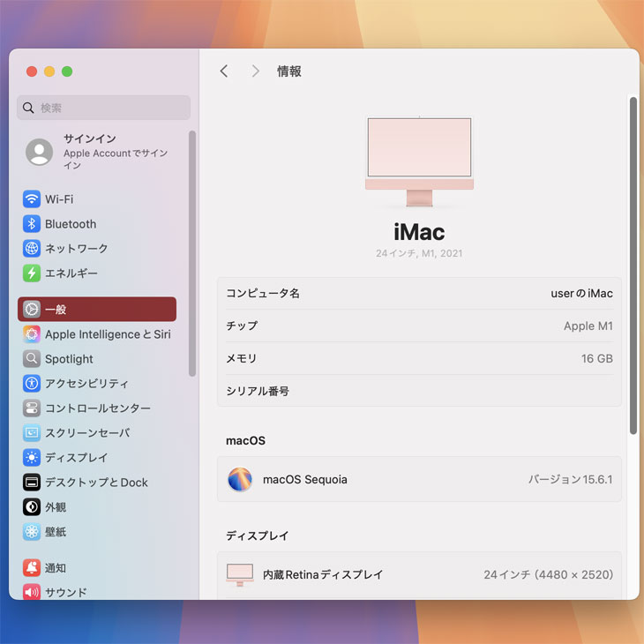
Task: Select the デスクトップと Dock icon
Action: coord(32,483)
